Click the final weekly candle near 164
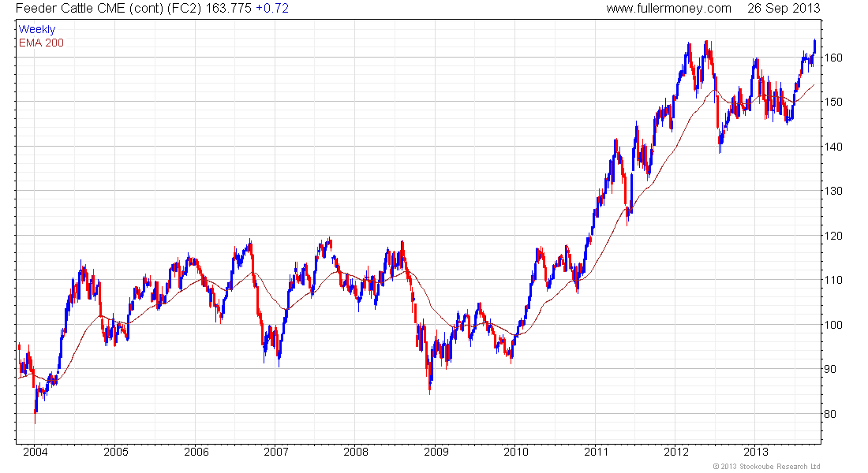868x473 pixels. (x=814, y=47)
